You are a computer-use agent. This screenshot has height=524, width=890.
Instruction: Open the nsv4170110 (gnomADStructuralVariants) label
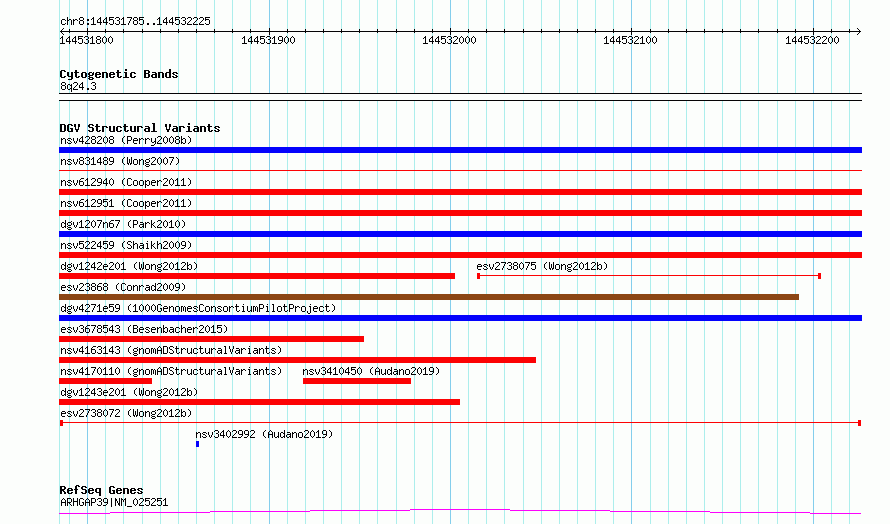click(171, 371)
